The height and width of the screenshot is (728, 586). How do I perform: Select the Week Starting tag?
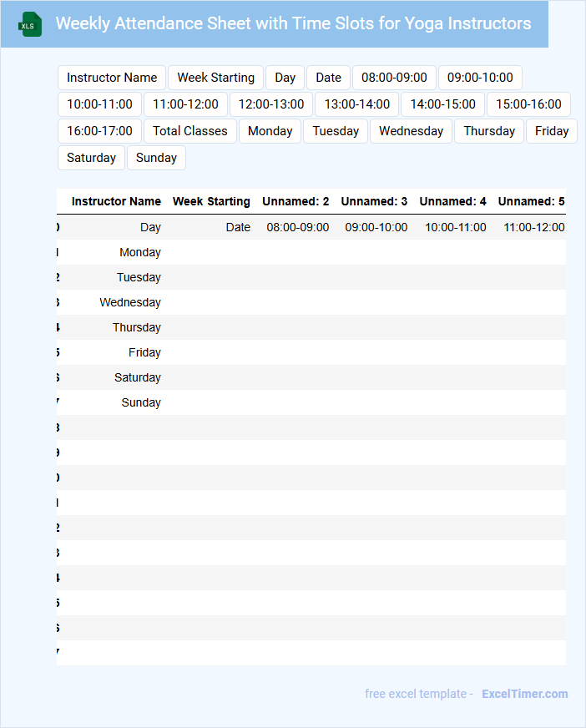[216, 78]
